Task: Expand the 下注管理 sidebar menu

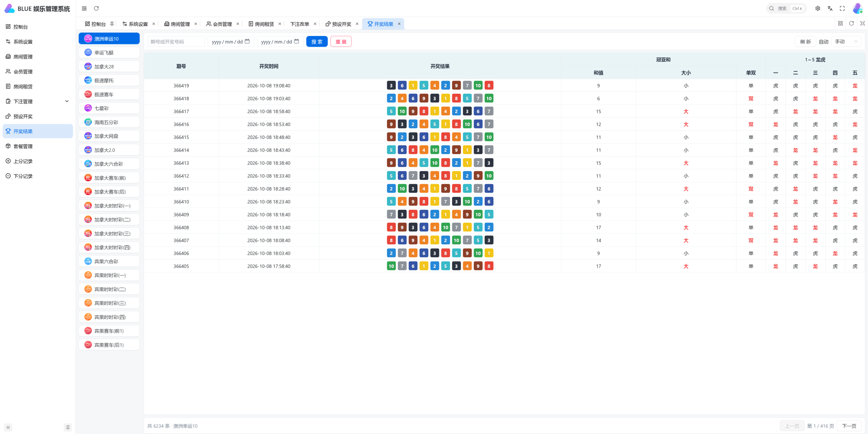Action: [x=38, y=101]
